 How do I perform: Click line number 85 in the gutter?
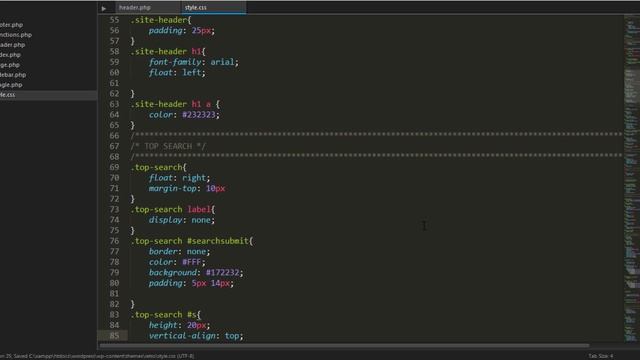point(114,336)
